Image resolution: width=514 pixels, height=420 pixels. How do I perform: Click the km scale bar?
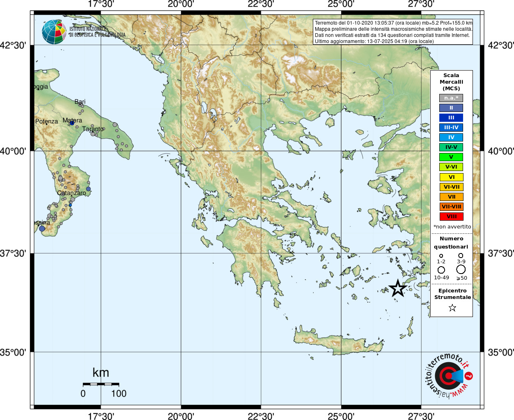[x=101, y=384]
